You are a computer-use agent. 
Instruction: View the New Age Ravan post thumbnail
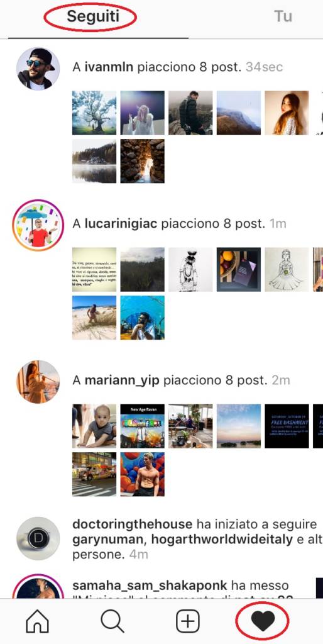[143, 426]
